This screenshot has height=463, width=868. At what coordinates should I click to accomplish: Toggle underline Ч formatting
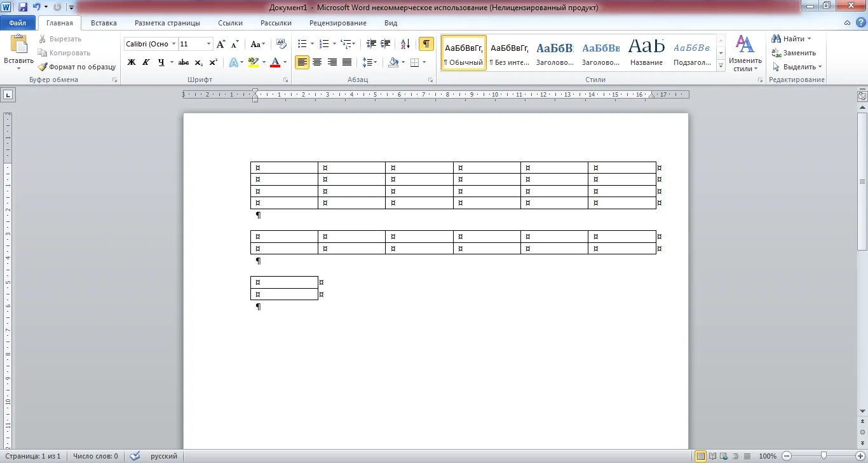tap(161, 62)
